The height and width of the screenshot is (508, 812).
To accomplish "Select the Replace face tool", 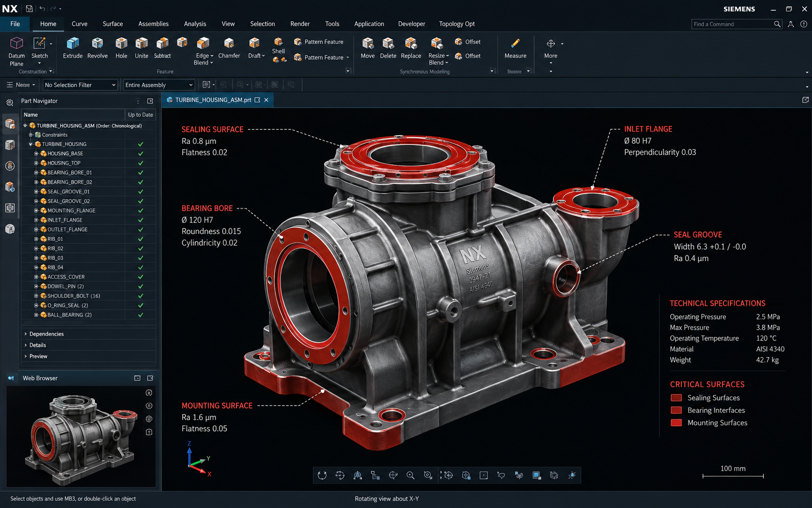I will 411,49.
